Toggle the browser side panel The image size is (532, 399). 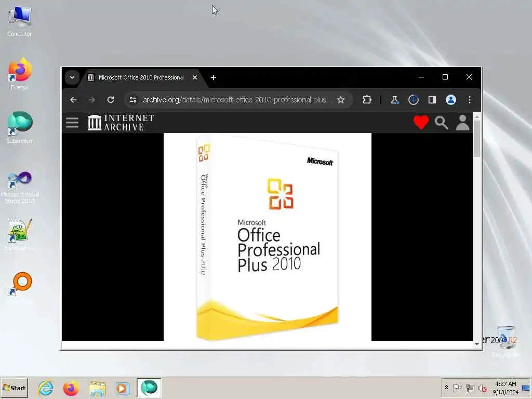(x=432, y=100)
